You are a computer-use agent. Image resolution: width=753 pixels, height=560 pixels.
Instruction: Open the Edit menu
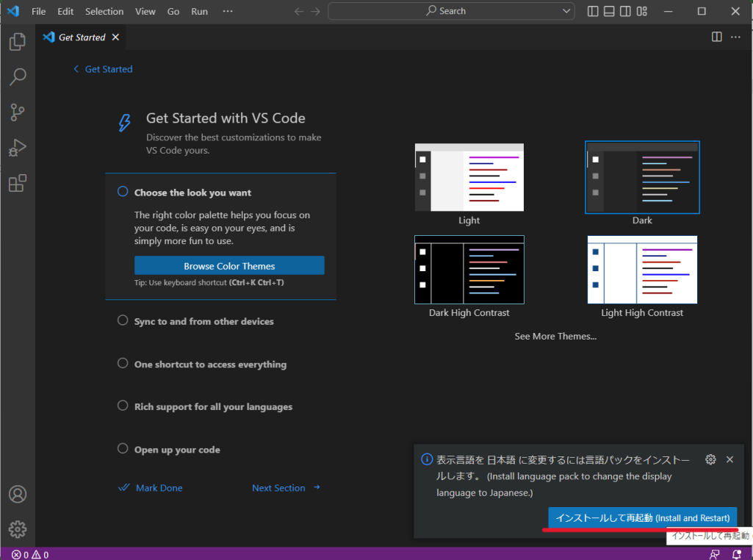(65, 11)
